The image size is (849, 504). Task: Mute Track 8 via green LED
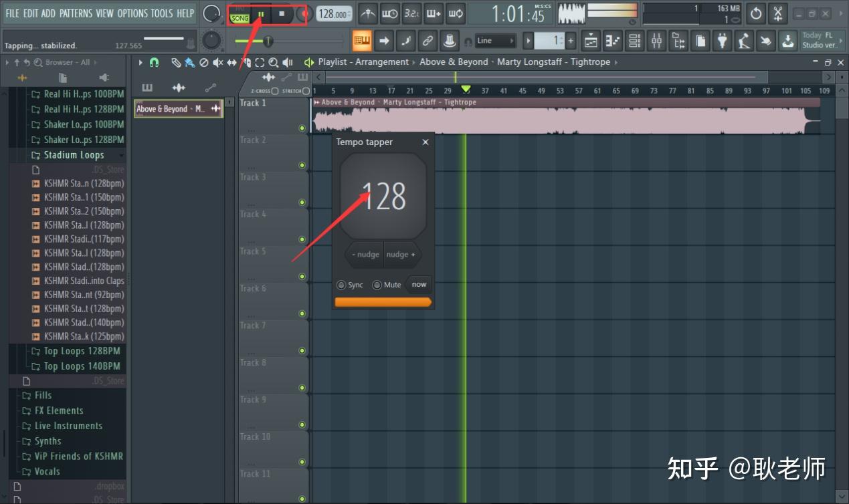[302, 388]
